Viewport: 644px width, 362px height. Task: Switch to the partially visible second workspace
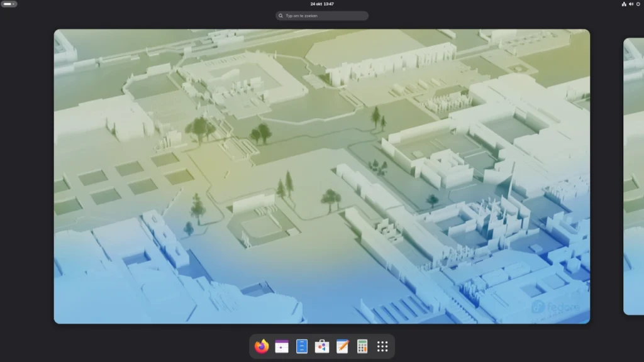[634, 176]
